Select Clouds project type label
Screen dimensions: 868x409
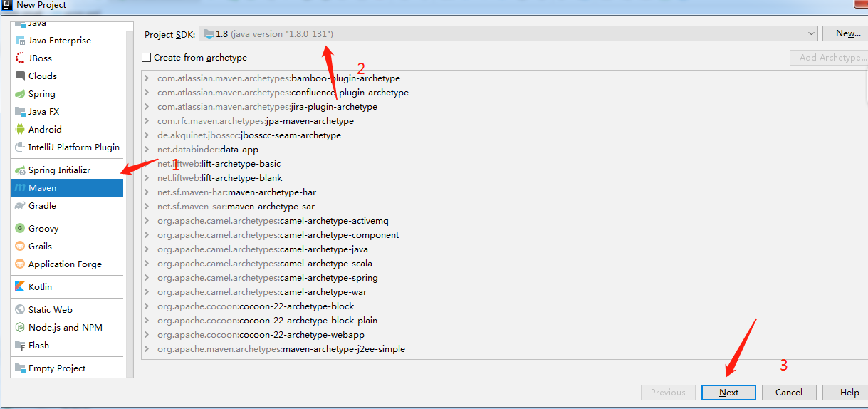click(43, 76)
